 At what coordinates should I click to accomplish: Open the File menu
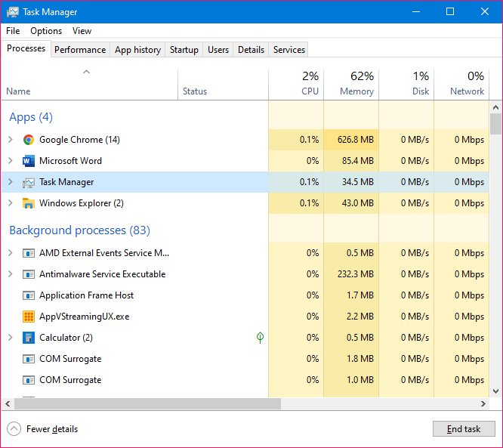13,31
